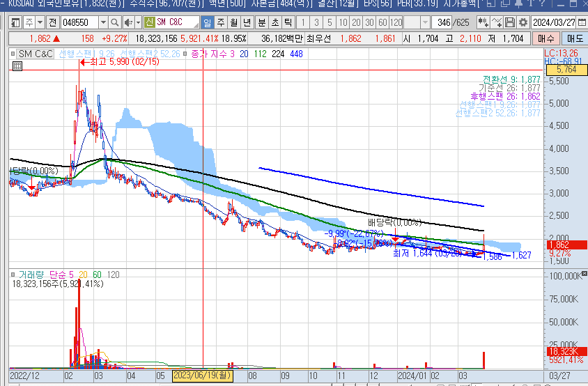This screenshot has height=386, width=588.
Task: Open the calendar date picker icon
Action: click(x=582, y=22)
